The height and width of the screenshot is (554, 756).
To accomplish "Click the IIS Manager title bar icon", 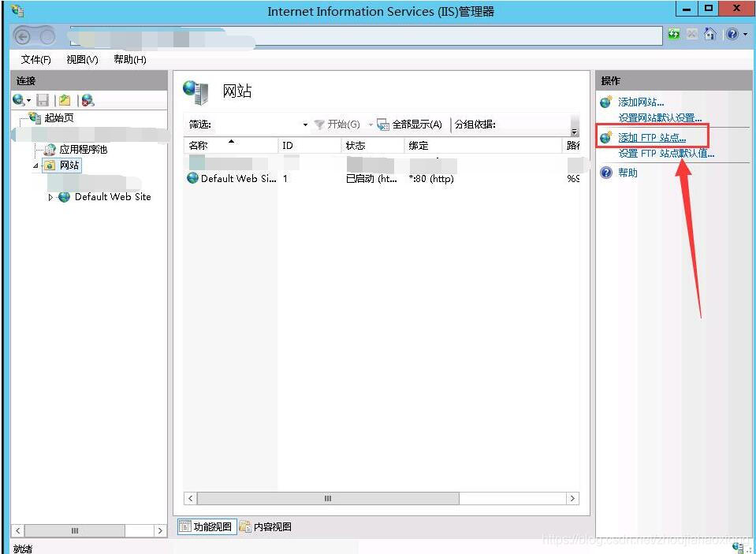I will pyautogui.click(x=17, y=10).
